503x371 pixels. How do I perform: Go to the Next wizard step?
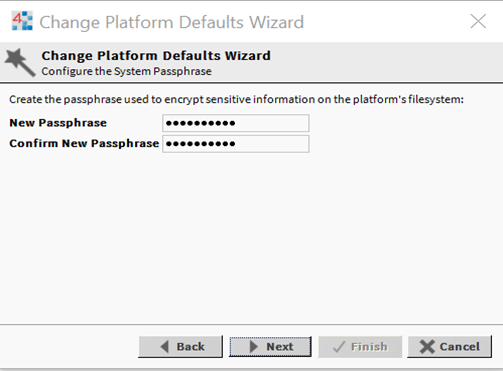pyautogui.click(x=270, y=347)
